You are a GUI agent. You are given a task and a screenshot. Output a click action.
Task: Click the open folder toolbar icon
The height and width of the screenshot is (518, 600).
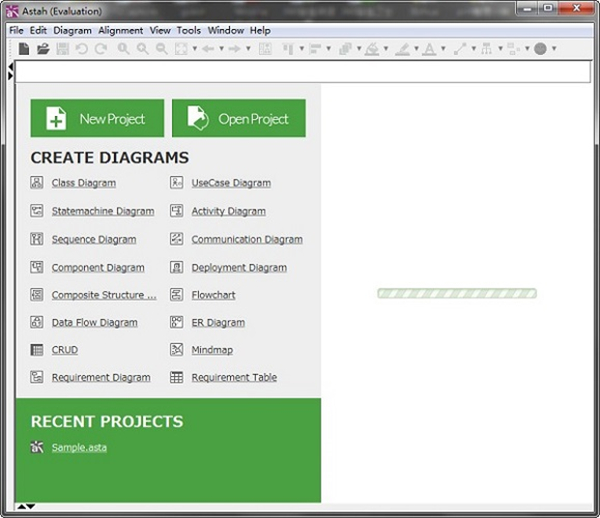point(43,48)
